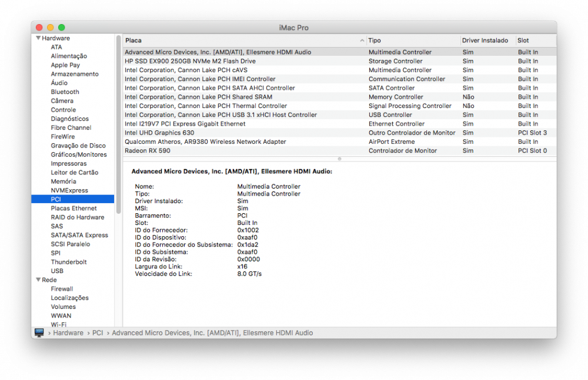The height and width of the screenshot is (380, 588).
Task: Open Diagnósticos in the sidebar
Action: [70, 119]
